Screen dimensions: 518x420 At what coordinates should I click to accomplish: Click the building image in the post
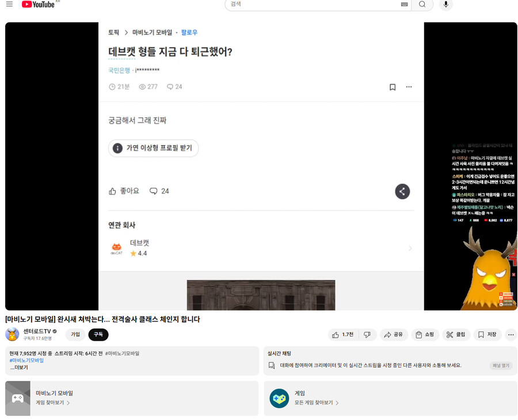tap(261, 295)
